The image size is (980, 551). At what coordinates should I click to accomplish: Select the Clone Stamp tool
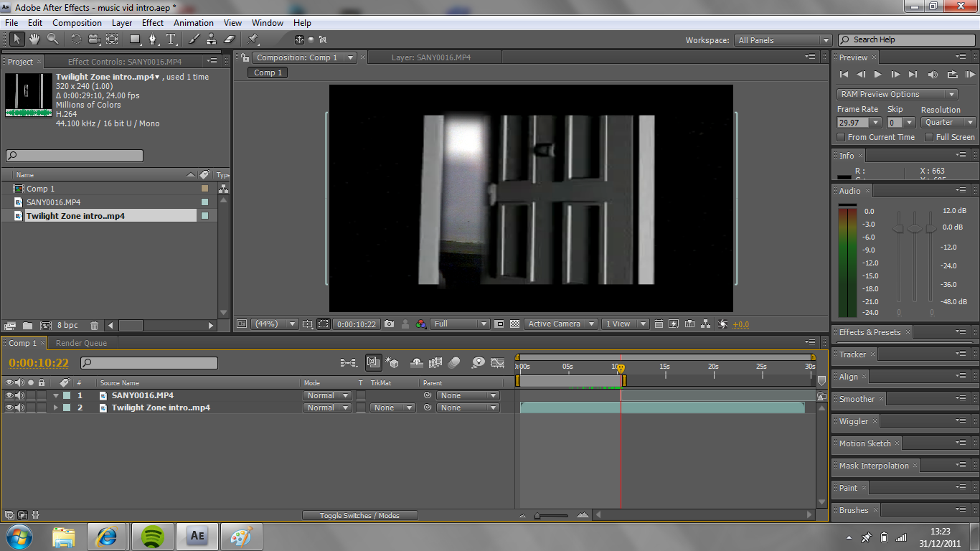click(211, 39)
